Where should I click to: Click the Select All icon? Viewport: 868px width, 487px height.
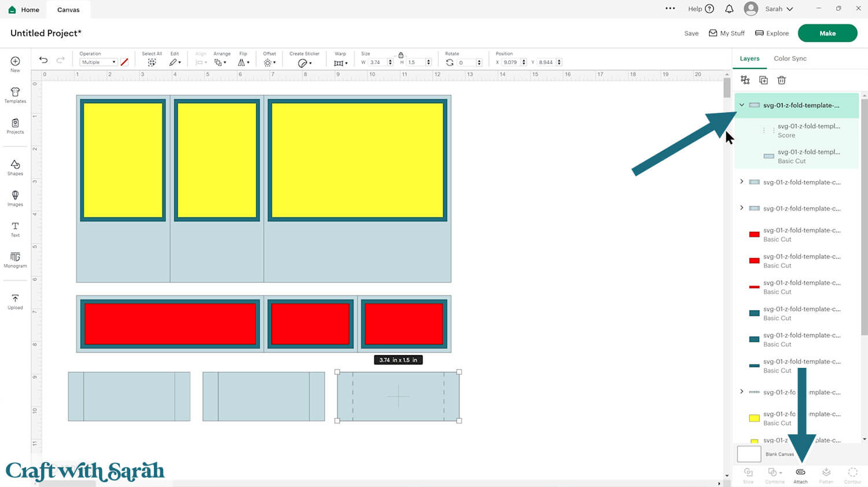(x=152, y=62)
